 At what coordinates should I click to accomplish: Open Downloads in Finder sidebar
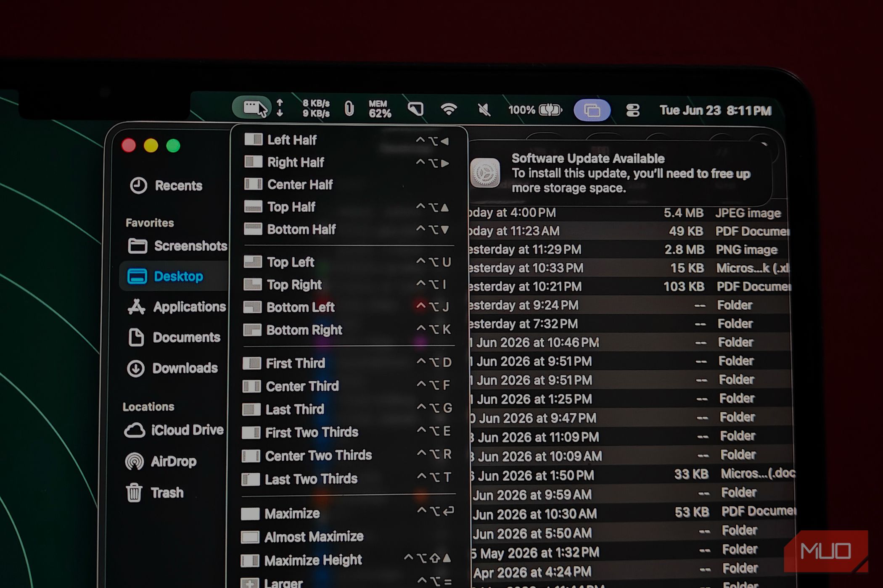point(172,368)
